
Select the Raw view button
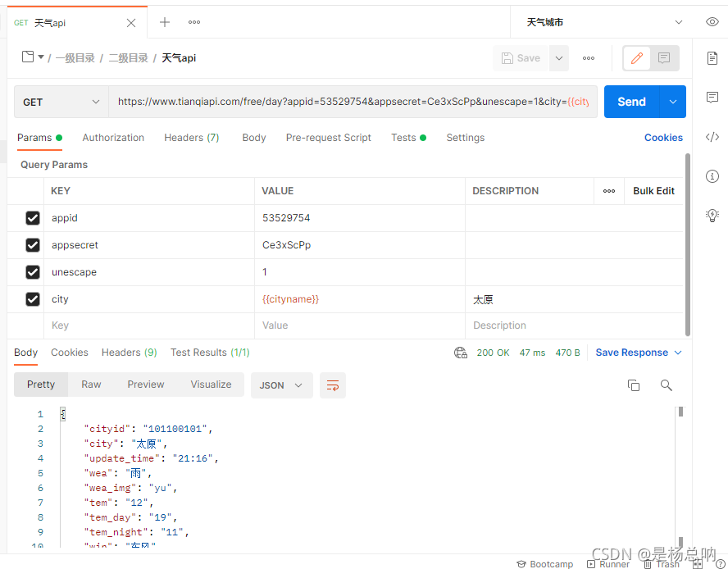click(x=91, y=385)
